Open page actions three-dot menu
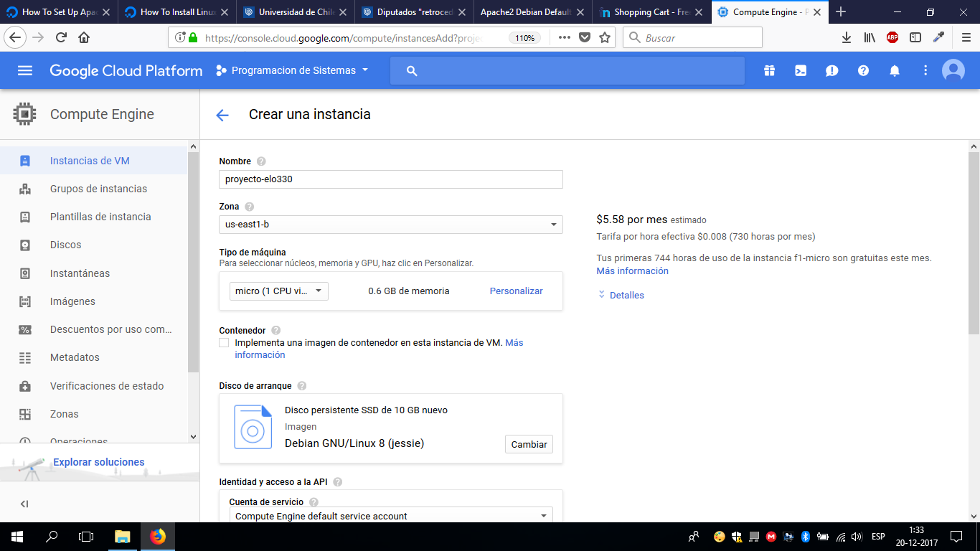 pyautogui.click(x=565, y=37)
